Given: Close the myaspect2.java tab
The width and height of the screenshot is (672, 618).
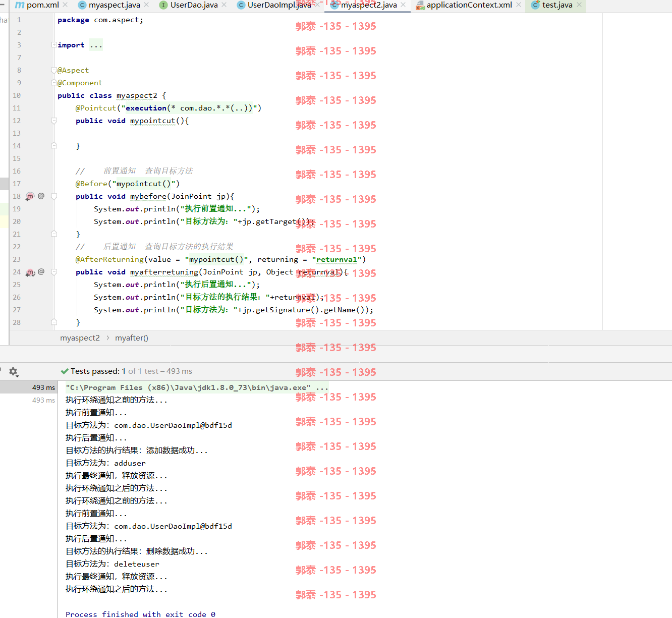Looking at the screenshot, I should pos(403,5).
